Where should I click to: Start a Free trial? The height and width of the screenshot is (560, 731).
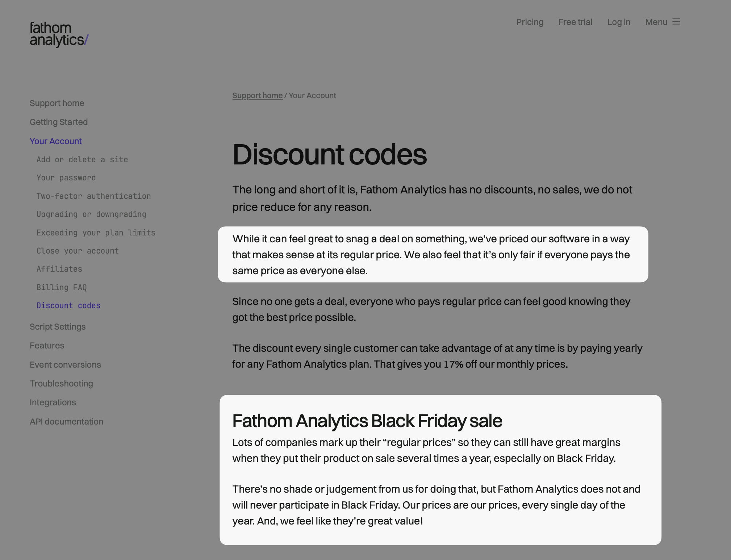pyautogui.click(x=575, y=22)
